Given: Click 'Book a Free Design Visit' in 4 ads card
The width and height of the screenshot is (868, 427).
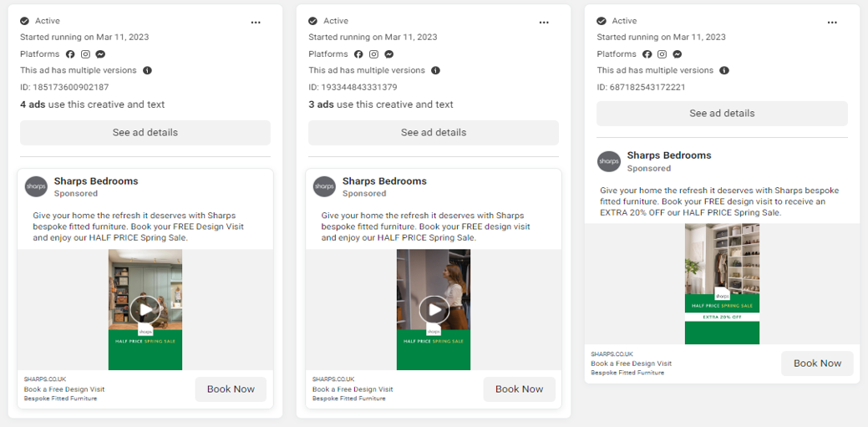Looking at the screenshot, I should 64,389.
